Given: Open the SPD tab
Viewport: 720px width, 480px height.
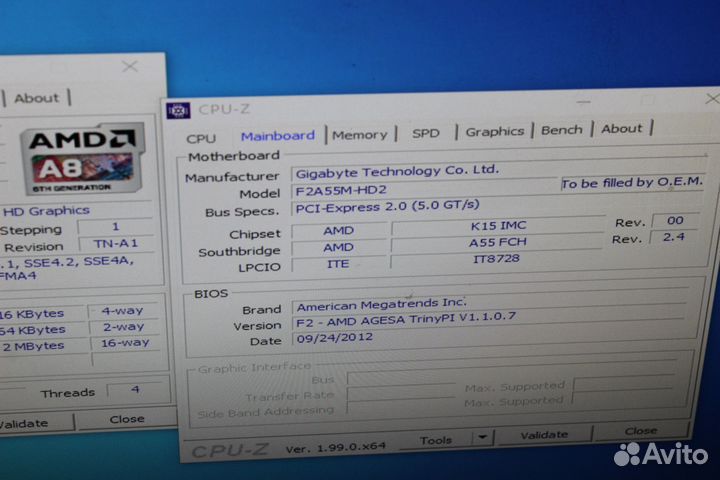Looking at the screenshot, I should point(426,133).
